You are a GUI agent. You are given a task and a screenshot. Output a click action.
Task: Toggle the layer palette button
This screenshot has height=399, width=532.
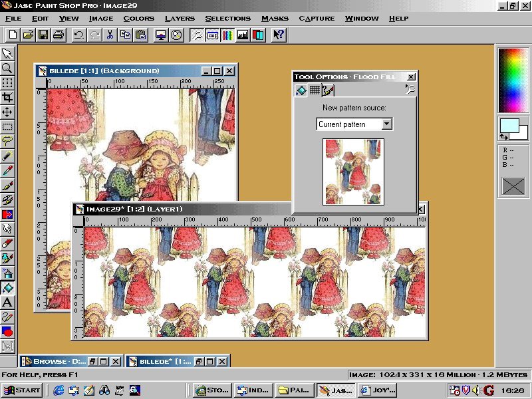click(258, 35)
